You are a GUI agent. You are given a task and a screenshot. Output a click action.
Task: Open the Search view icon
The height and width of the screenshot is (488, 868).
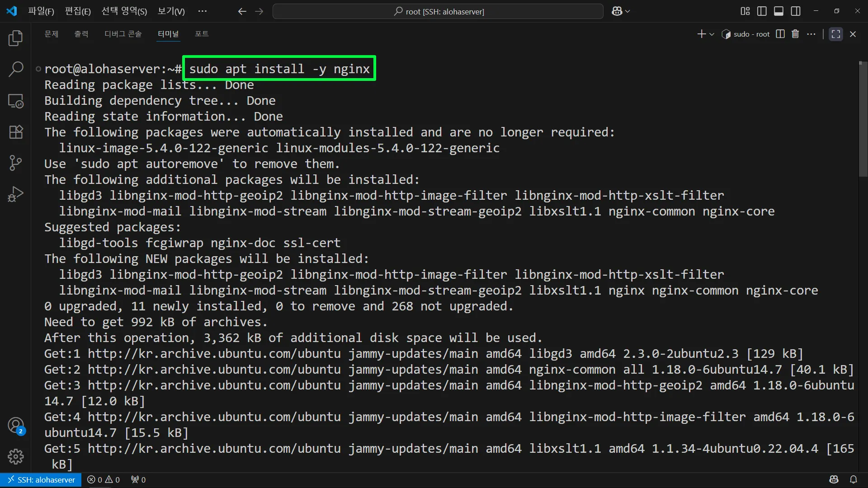click(x=16, y=69)
